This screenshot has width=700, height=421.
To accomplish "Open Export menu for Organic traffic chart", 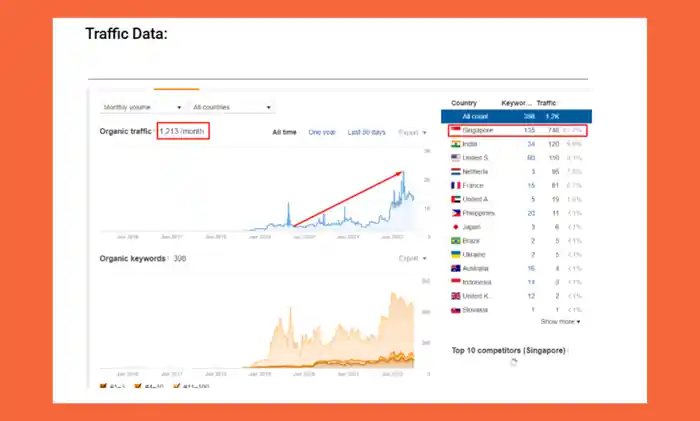I will coord(412,133).
